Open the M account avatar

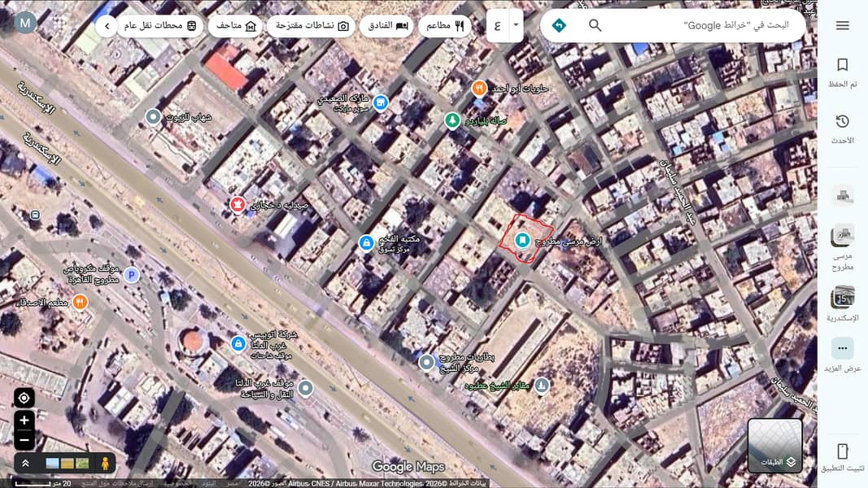[25, 23]
